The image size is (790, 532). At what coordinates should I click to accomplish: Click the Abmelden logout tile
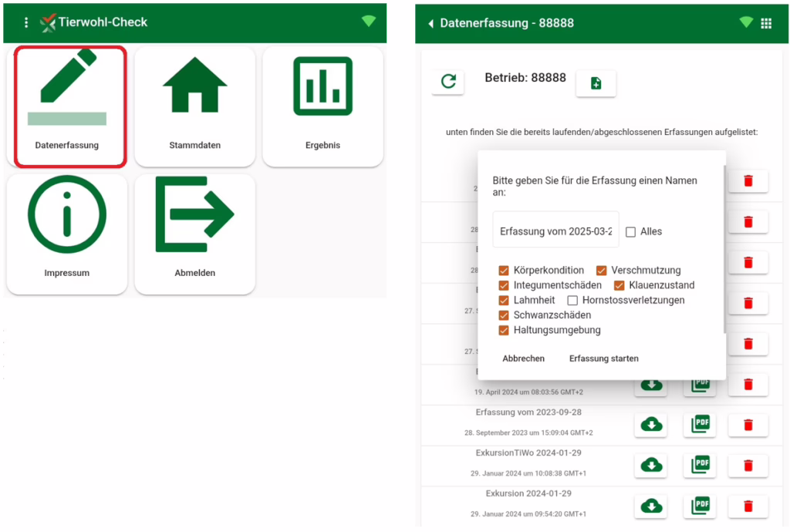[x=194, y=233]
